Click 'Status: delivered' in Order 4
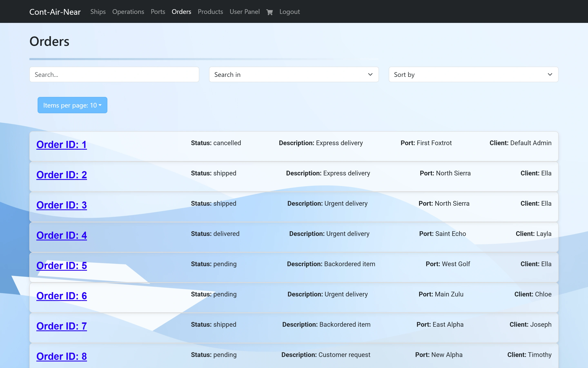This screenshot has height=368, width=588. (x=215, y=234)
